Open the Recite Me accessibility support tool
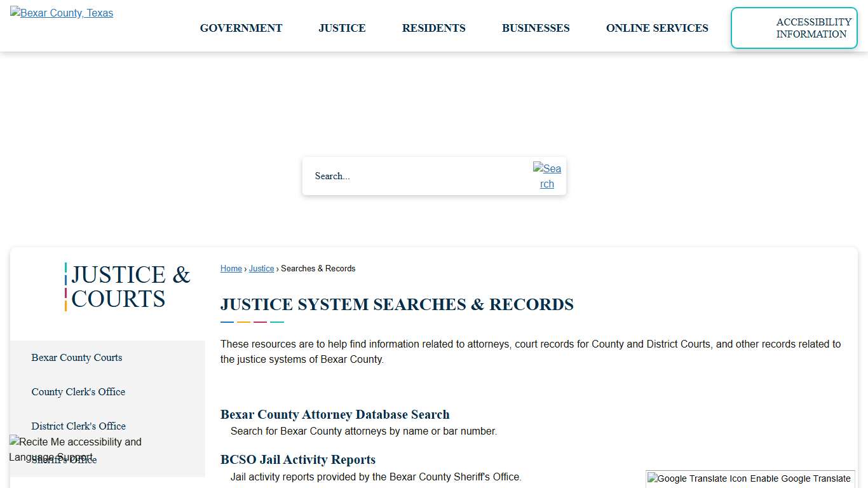The image size is (868, 488). [75, 442]
